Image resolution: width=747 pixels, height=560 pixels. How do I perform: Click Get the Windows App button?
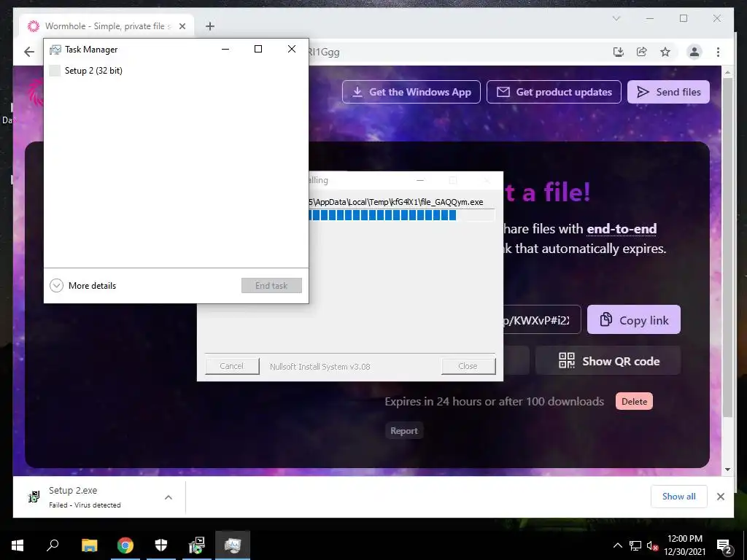point(411,92)
